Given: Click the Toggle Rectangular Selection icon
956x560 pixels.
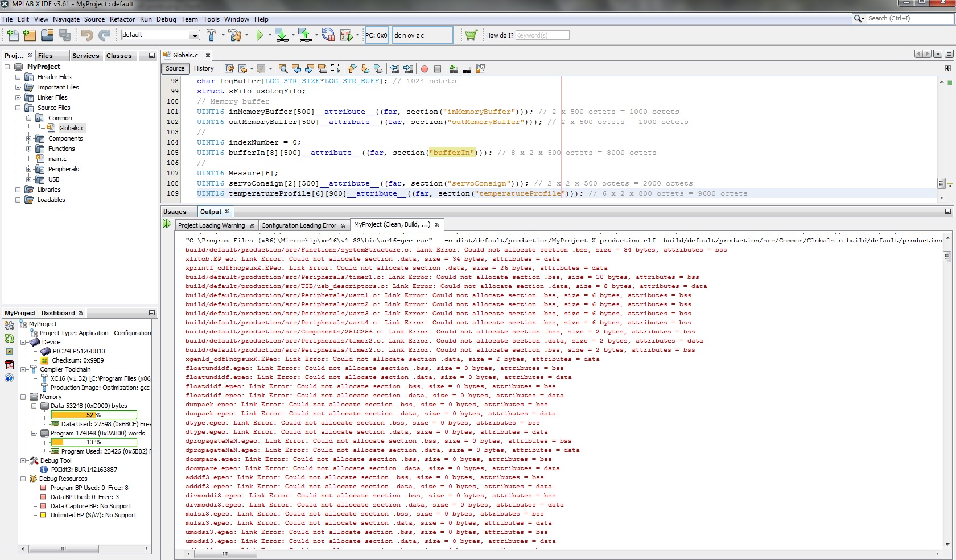Looking at the screenshot, I should [x=335, y=69].
